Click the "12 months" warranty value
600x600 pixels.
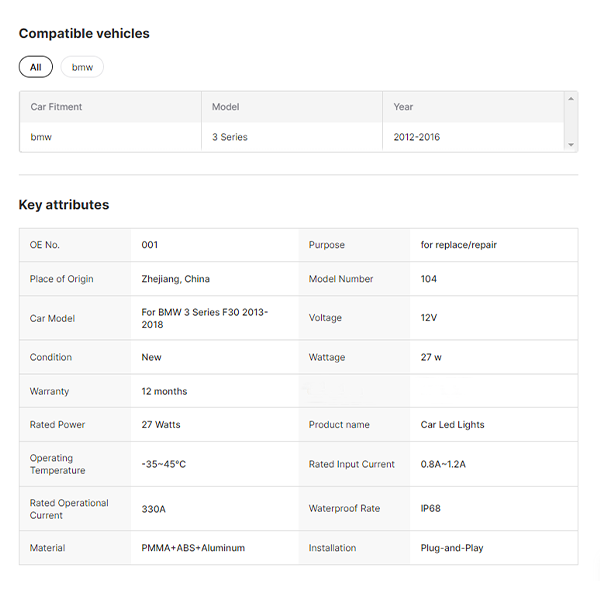pyautogui.click(x=164, y=391)
